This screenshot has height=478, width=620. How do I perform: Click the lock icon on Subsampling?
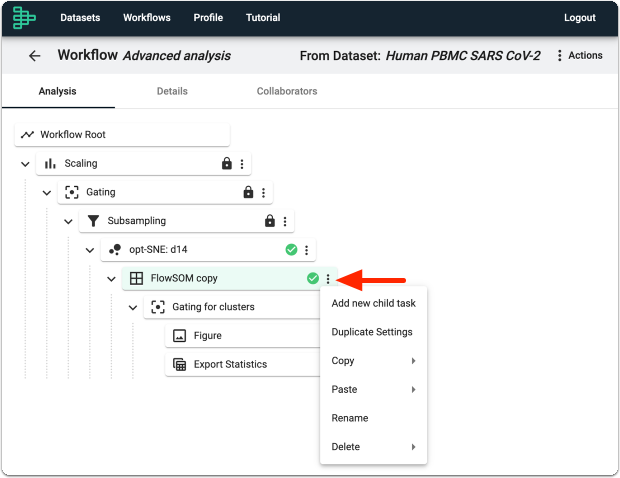(270, 221)
